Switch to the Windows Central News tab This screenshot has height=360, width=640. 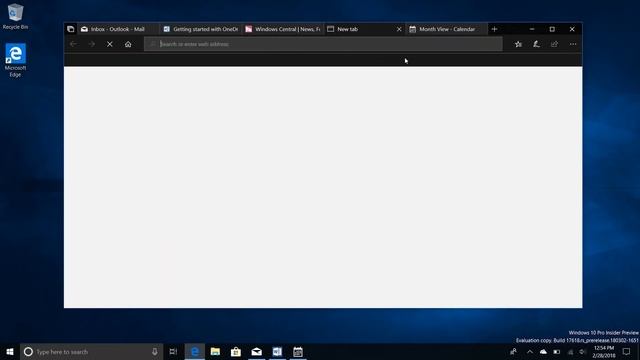[282, 29]
